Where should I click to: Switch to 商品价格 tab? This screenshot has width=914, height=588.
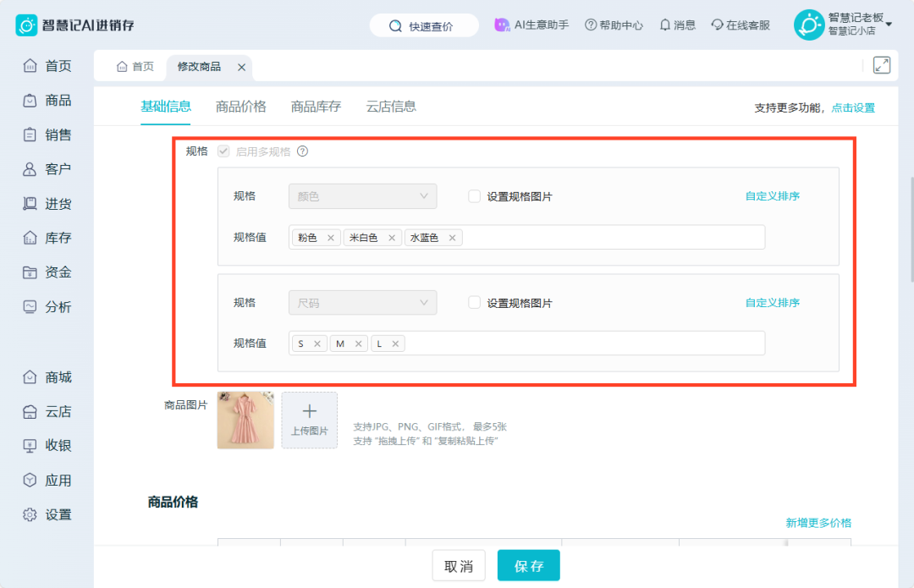pos(240,107)
